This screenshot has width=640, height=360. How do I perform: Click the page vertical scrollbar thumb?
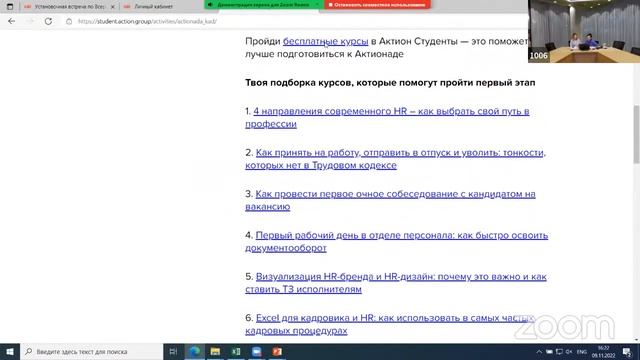pyautogui.click(x=636, y=134)
